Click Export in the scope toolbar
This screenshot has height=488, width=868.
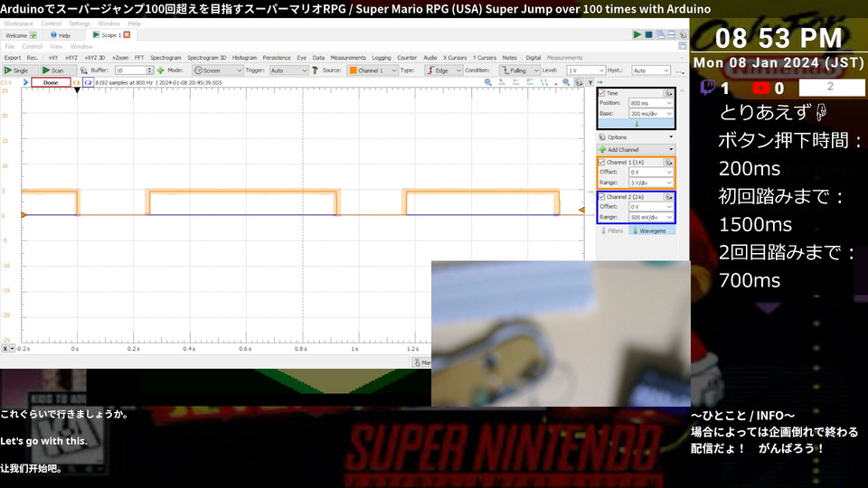(12, 58)
